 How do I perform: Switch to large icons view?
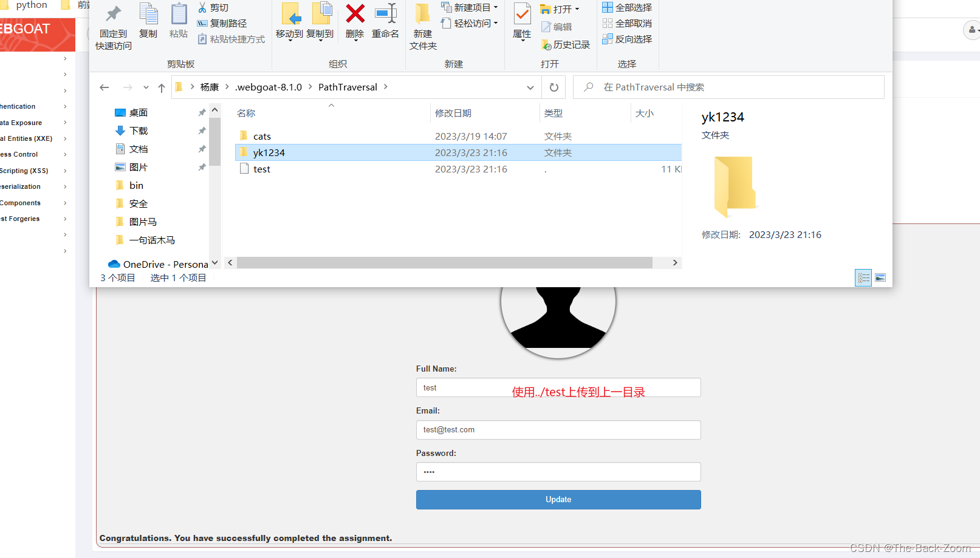tap(880, 277)
